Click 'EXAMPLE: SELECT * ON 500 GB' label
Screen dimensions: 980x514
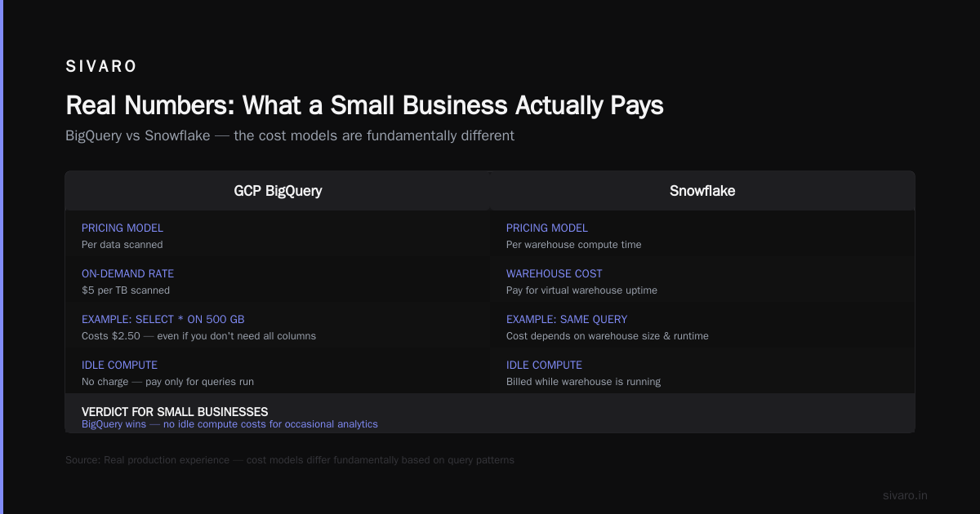(163, 320)
